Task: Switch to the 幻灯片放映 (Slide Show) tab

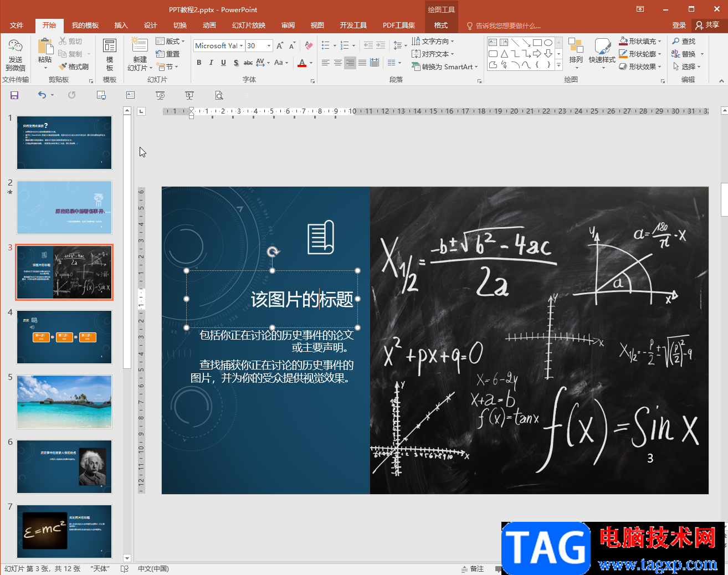Action: 249,25
